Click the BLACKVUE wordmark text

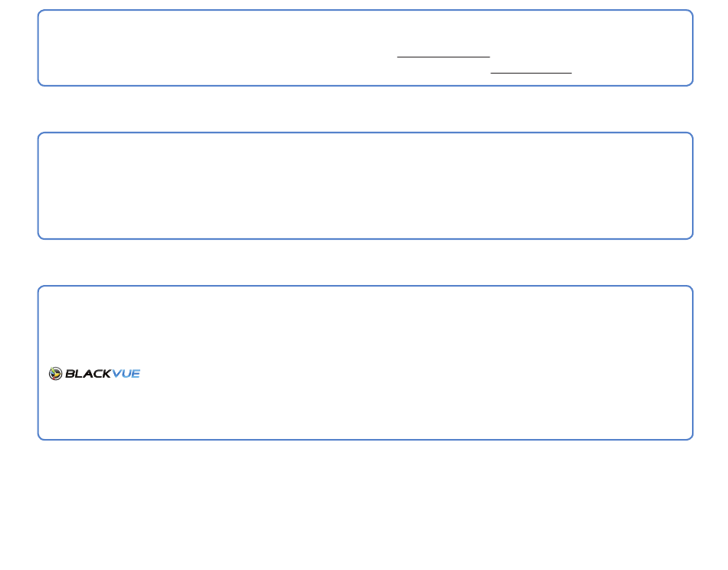[x=103, y=374]
